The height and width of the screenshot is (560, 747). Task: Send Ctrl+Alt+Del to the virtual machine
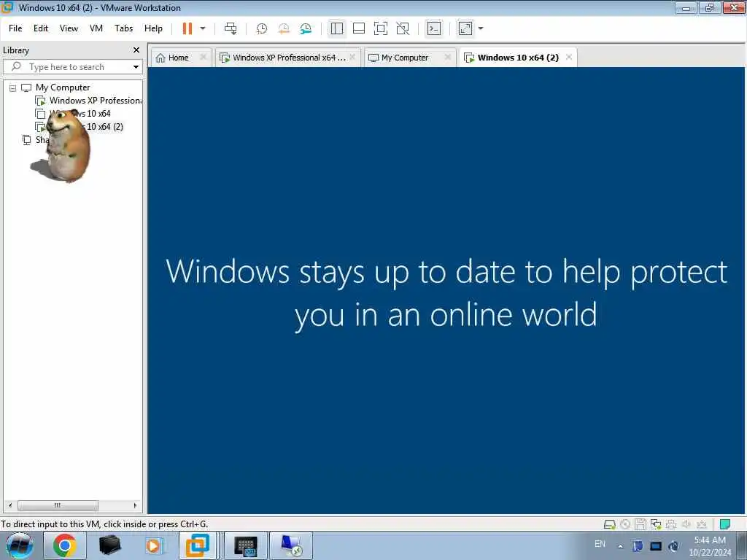[231, 28]
